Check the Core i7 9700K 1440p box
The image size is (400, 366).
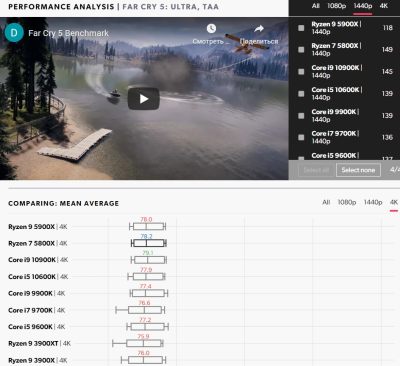pos(301,137)
